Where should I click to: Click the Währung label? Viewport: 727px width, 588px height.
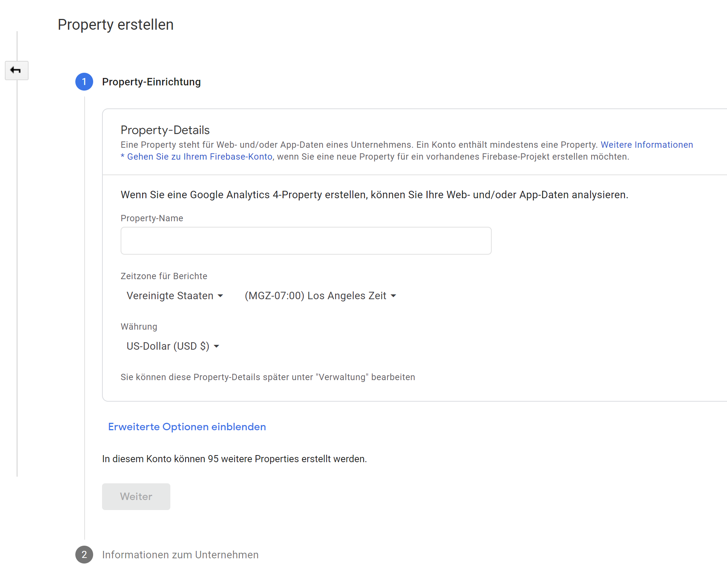pos(139,327)
